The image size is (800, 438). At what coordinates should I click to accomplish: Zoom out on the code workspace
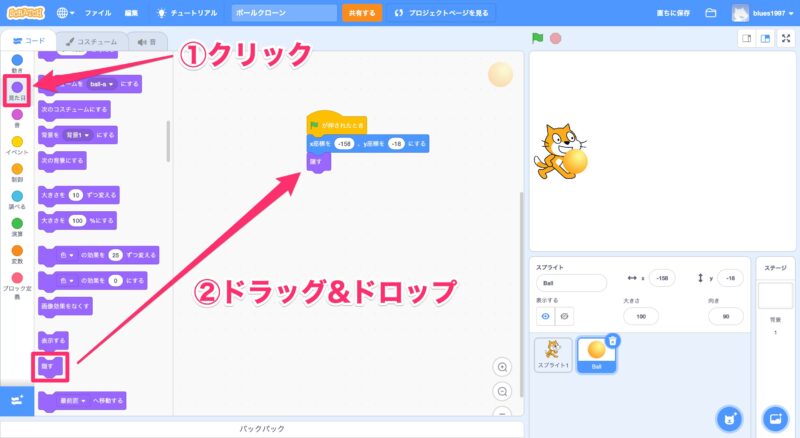(x=503, y=390)
